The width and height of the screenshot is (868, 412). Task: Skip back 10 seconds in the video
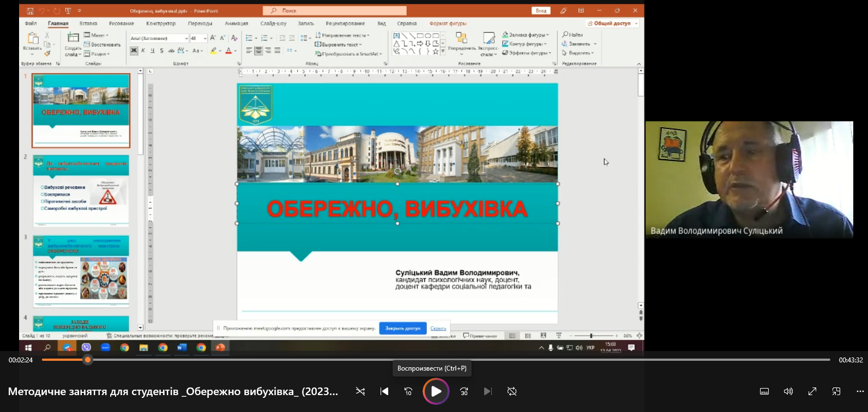pyautogui.click(x=408, y=391)
